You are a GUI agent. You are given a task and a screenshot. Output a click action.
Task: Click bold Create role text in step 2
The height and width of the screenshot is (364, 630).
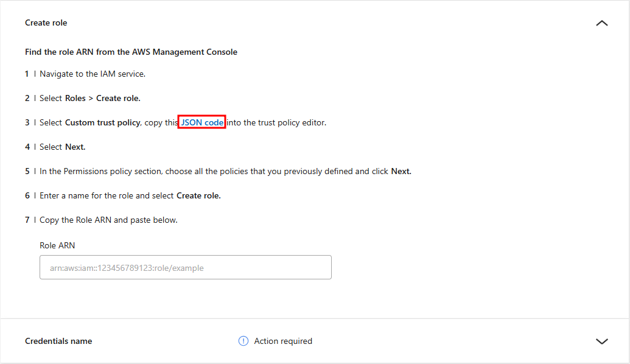point(118,98)
